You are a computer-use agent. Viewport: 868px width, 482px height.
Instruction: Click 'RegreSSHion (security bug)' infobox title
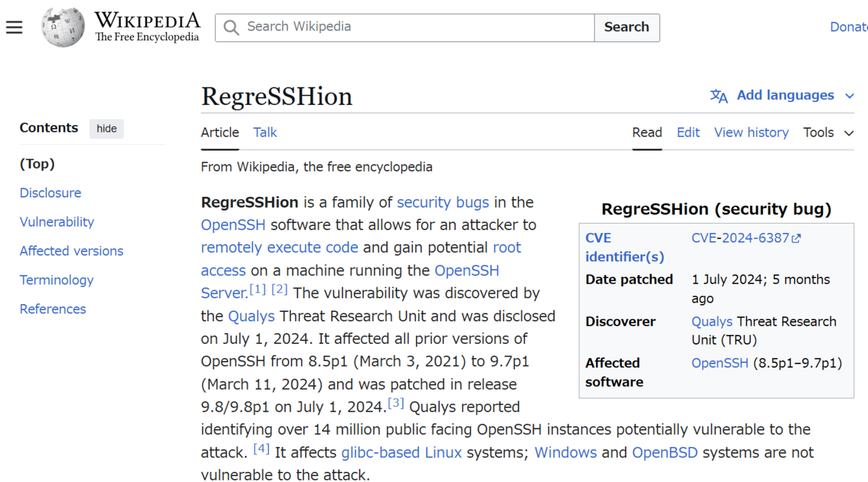click(716, 209)
